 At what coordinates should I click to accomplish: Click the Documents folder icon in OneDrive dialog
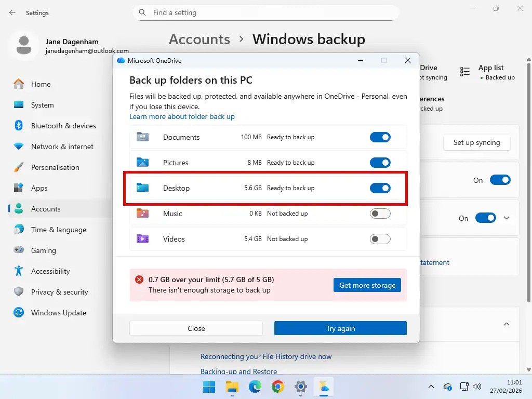(143, 137)
